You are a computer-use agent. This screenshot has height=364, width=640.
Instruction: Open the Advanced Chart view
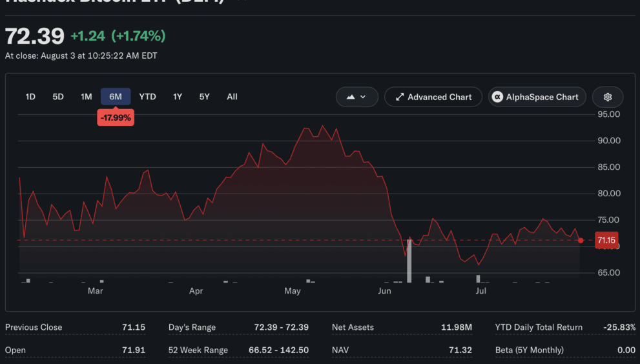click(x=433, y=97)
